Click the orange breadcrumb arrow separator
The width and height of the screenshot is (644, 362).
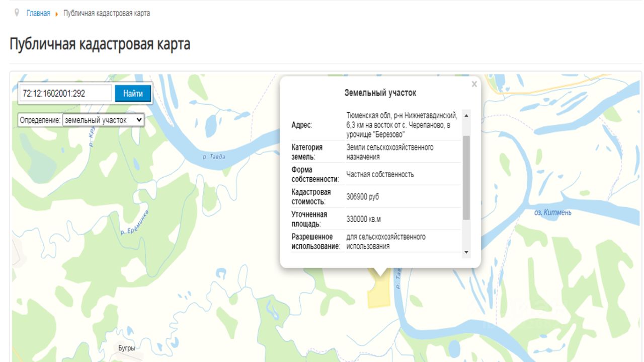click(x=57, y=14)
